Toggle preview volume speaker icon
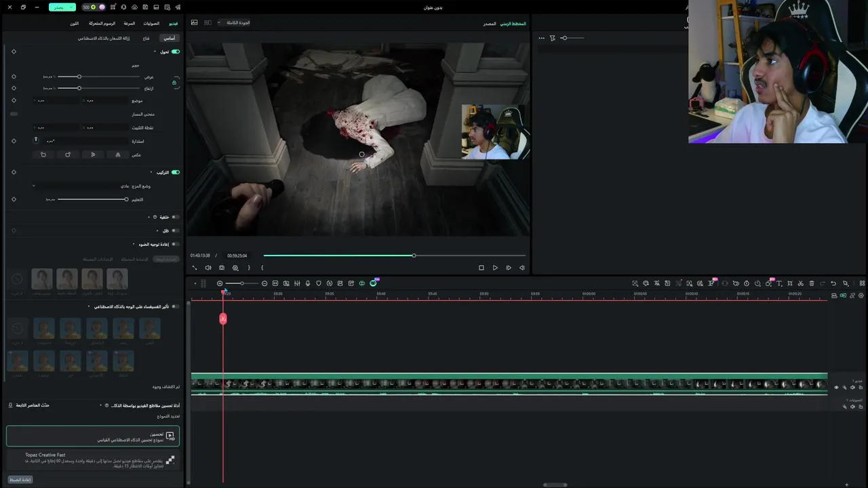This screenshot has height=488, width=868. pos(208,268)
